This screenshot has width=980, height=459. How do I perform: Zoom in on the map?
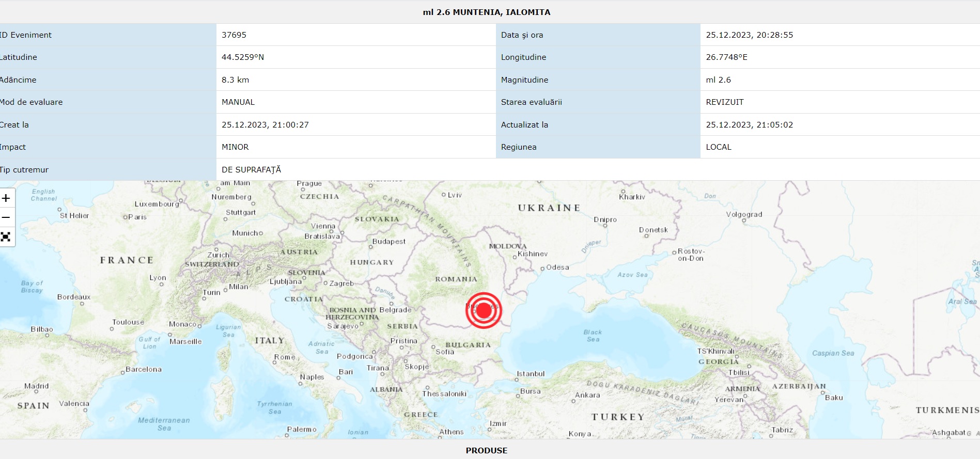6,198
